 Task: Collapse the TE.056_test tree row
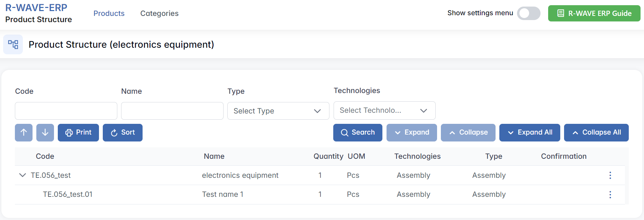click(22, 175)
